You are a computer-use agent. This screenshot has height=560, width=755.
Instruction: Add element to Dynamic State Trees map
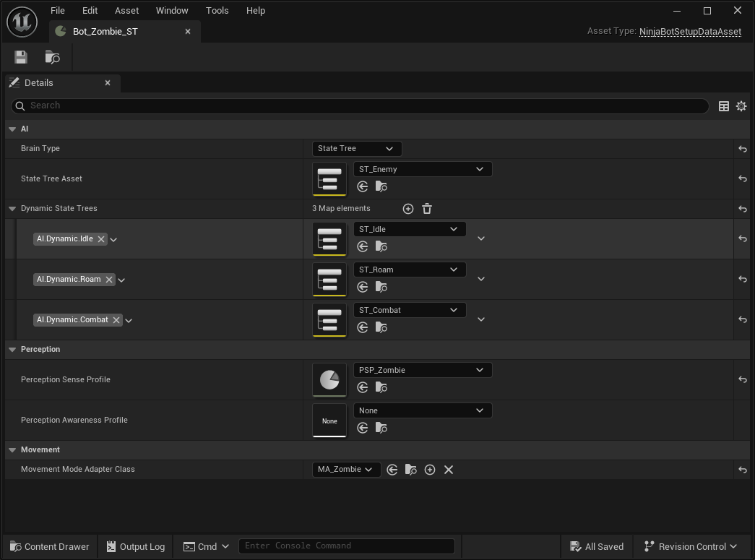(407, 208)
